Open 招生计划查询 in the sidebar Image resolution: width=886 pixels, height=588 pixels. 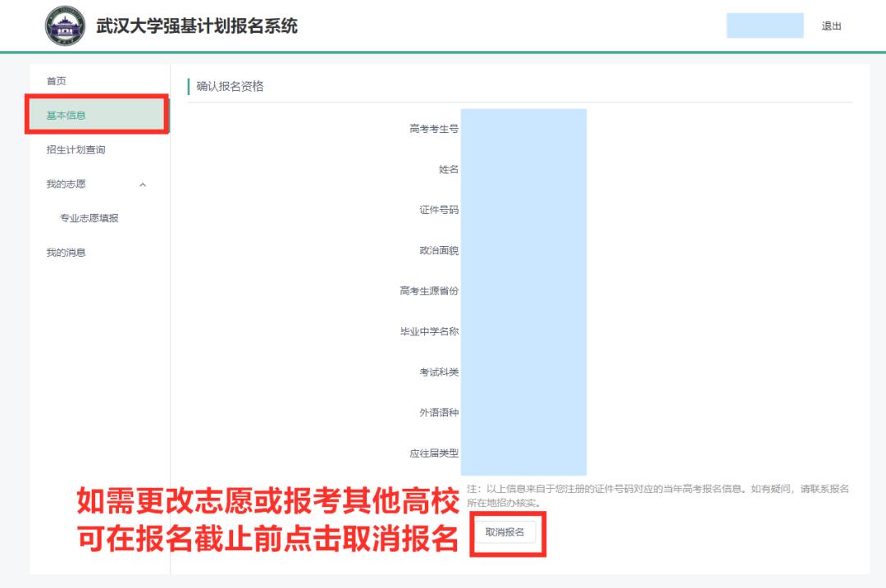tap(75, 150)
